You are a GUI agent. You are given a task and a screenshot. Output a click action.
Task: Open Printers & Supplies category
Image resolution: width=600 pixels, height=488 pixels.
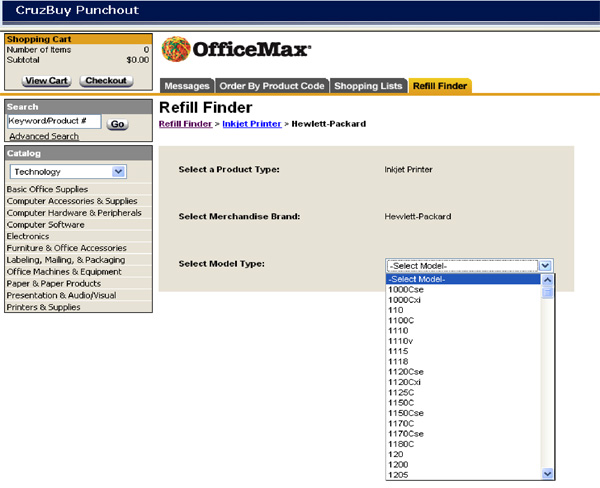43,307
